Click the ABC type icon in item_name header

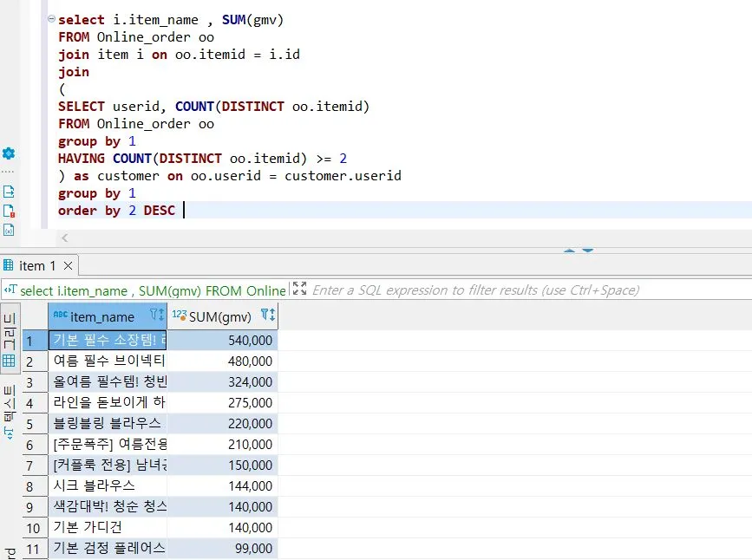[61, 315]
